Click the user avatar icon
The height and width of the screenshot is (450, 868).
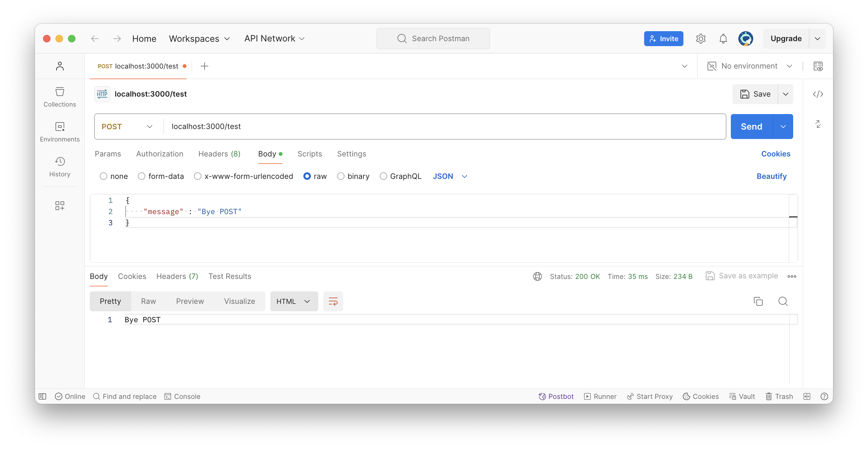745,39
